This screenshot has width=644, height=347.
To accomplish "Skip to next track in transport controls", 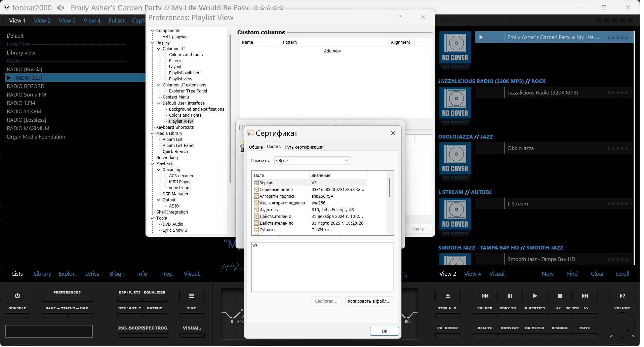I will click(585, 296).
